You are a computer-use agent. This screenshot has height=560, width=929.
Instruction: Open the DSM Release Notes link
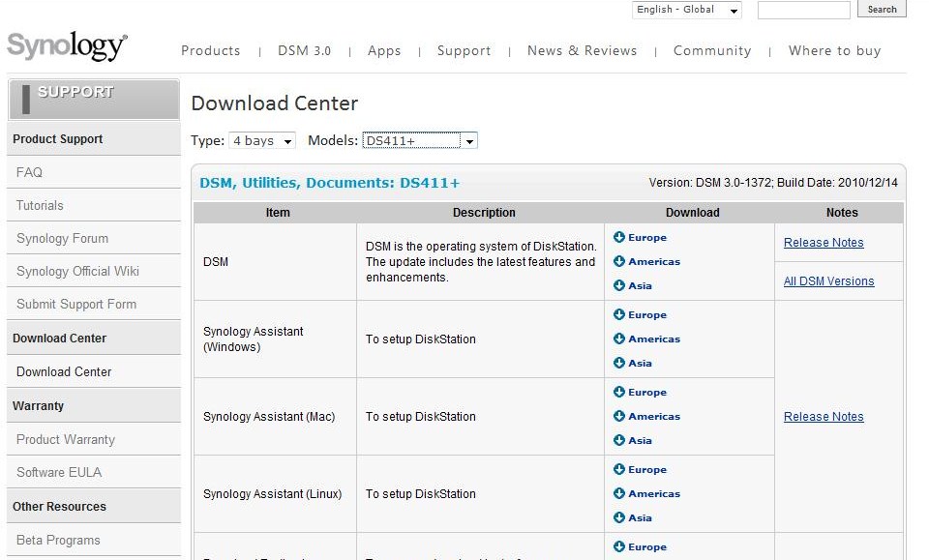824,243
